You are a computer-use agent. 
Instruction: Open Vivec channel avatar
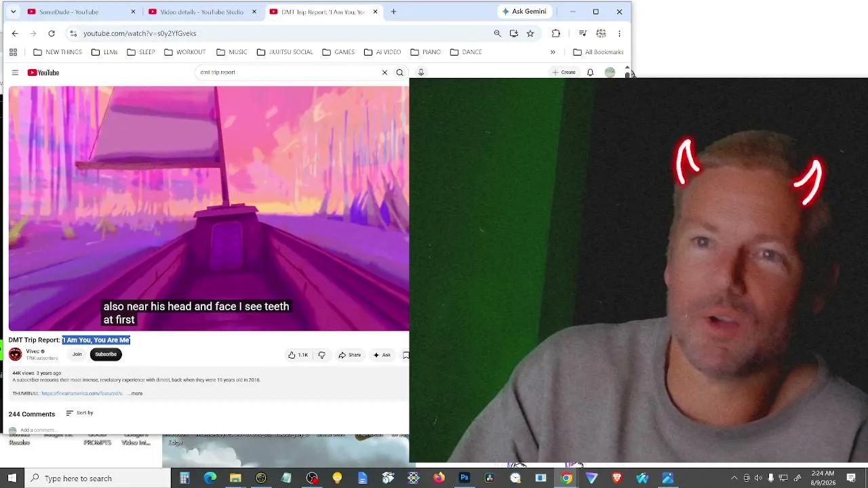tap(15, 354)
